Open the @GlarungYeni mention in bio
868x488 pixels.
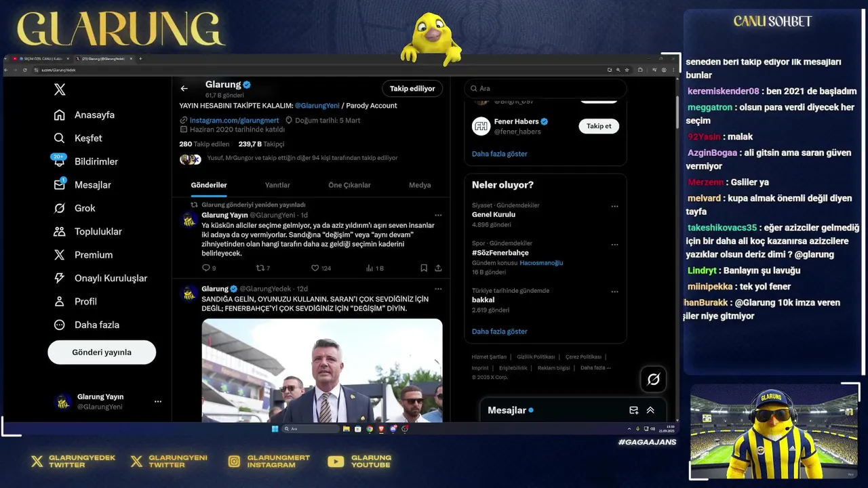[x=317, y=106]
